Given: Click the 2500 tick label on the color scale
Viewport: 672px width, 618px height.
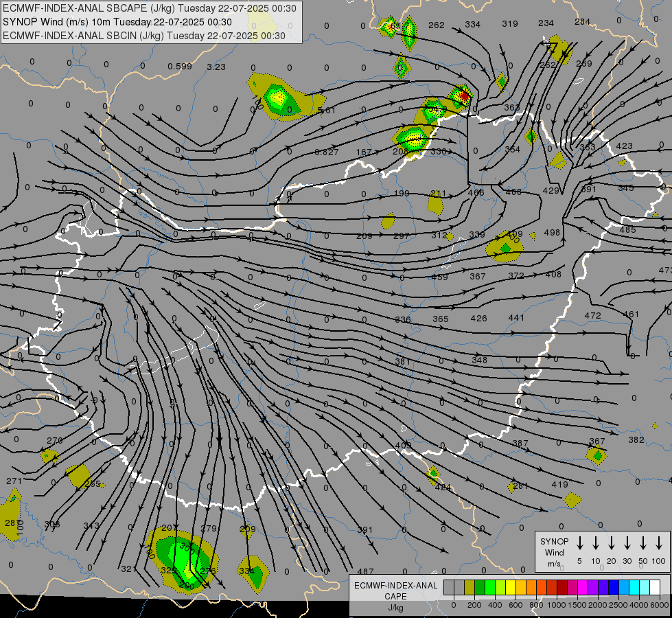Looking at the screenshot, I should coord(618,605).
